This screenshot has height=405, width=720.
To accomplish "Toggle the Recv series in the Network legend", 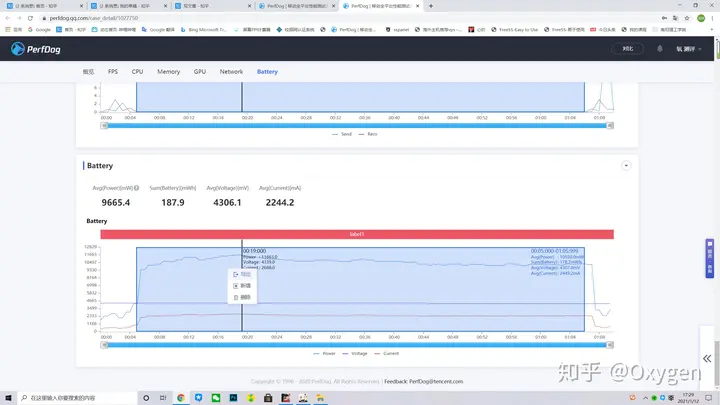I will 368,134.
